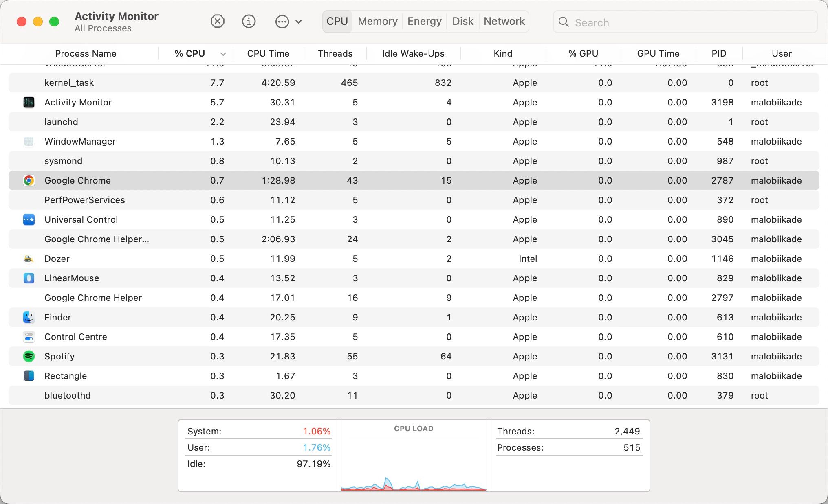Click the yellow minimize button
This screenshot has height=504, width=828.
[x=38, y=22]
